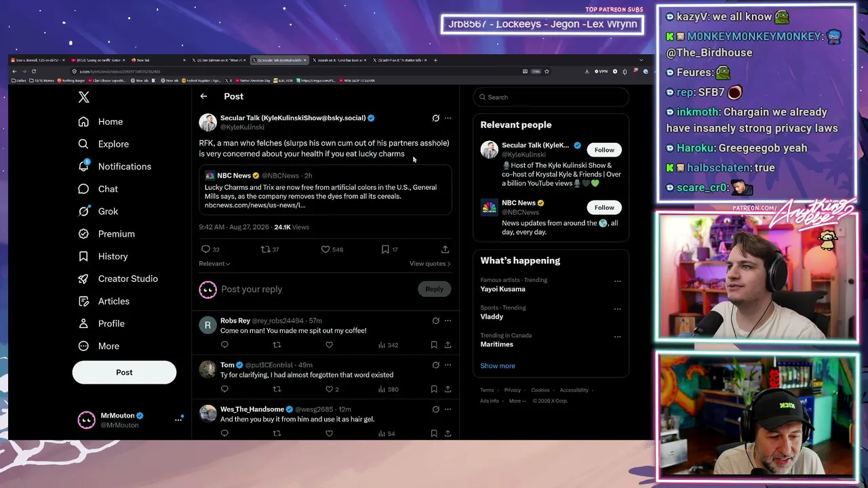Go to Home in the sidebar

coord(100,121)
